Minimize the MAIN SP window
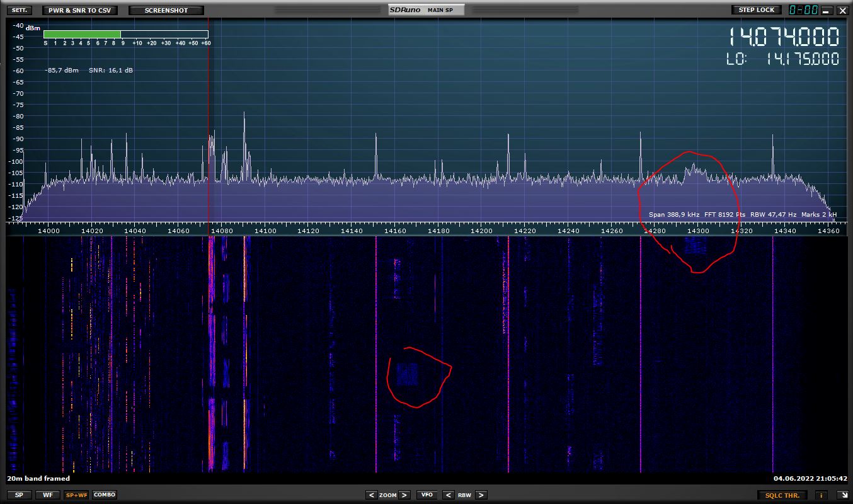 827,11
